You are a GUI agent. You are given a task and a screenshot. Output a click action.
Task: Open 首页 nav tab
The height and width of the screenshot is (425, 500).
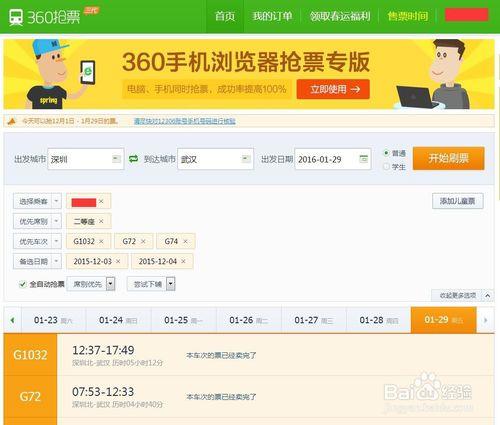coord(225,16)
